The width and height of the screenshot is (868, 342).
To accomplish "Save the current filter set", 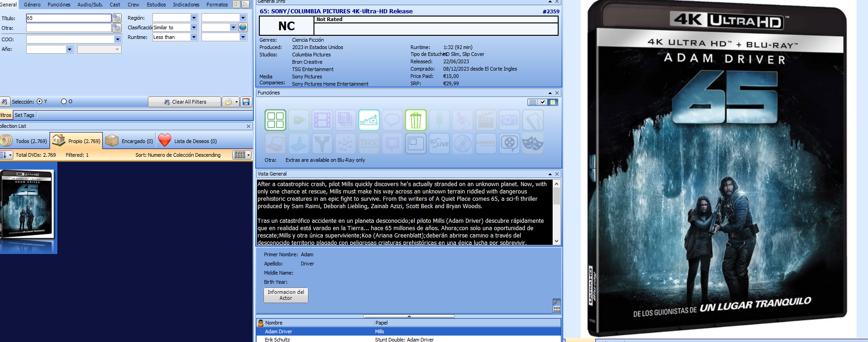I will pyautogui.click(x=246, y=102).
